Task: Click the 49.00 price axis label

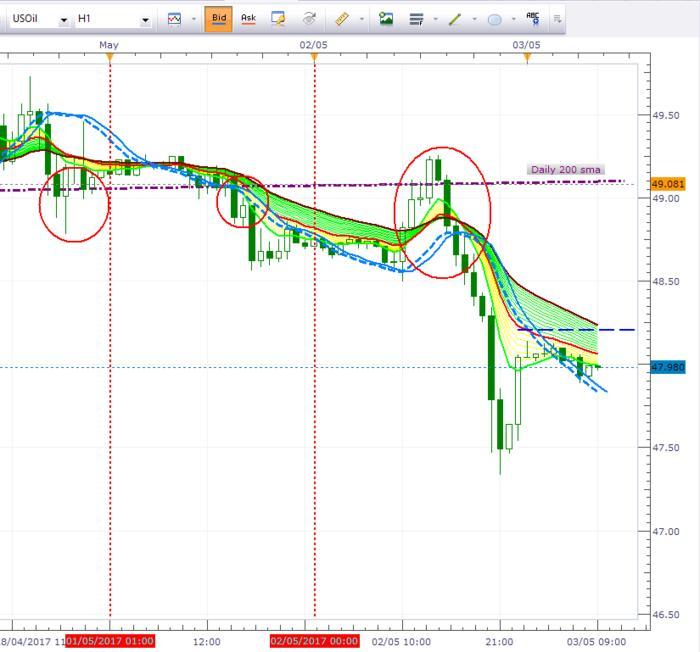Action: tap(666, 198)
